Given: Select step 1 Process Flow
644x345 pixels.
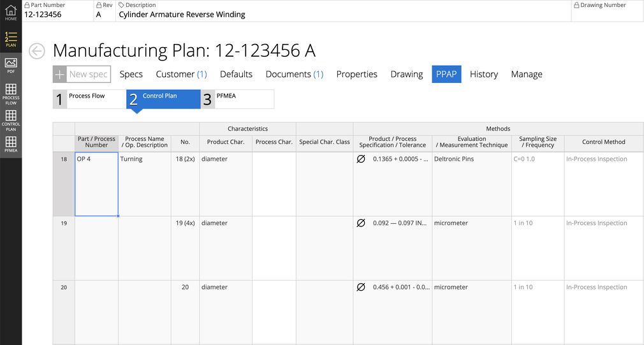Looking at the screenshot, I should [x=89, y=99].
